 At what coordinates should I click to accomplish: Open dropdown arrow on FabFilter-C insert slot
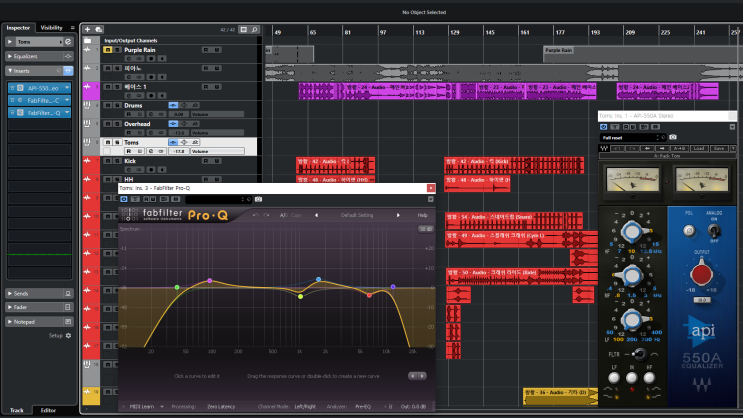pyautogui.click(x=67, y=100)
